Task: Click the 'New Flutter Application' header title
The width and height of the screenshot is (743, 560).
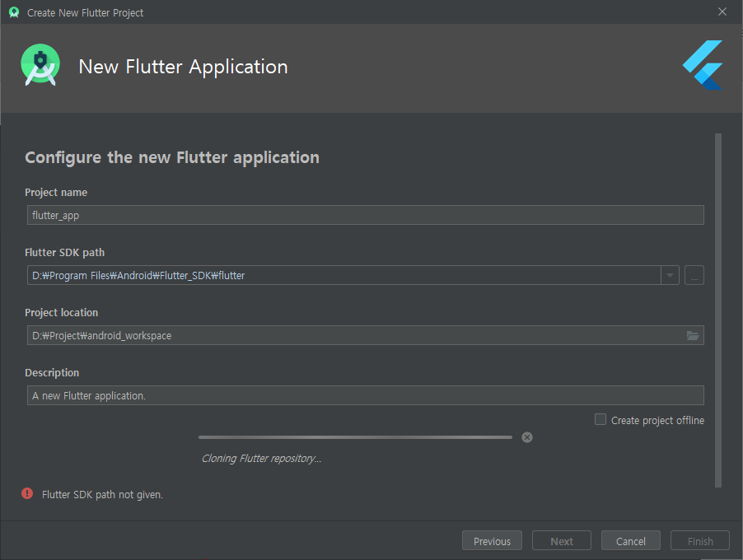Action: (183, 67)
